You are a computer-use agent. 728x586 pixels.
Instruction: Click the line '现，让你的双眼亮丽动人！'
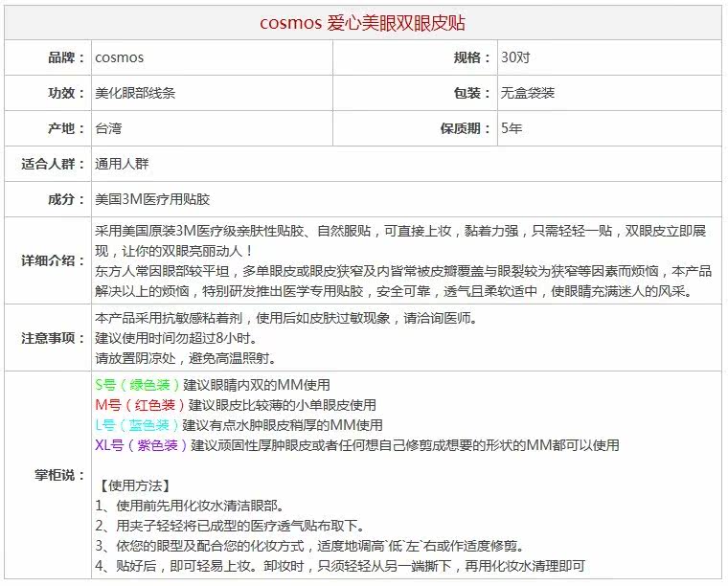(174, 251)
